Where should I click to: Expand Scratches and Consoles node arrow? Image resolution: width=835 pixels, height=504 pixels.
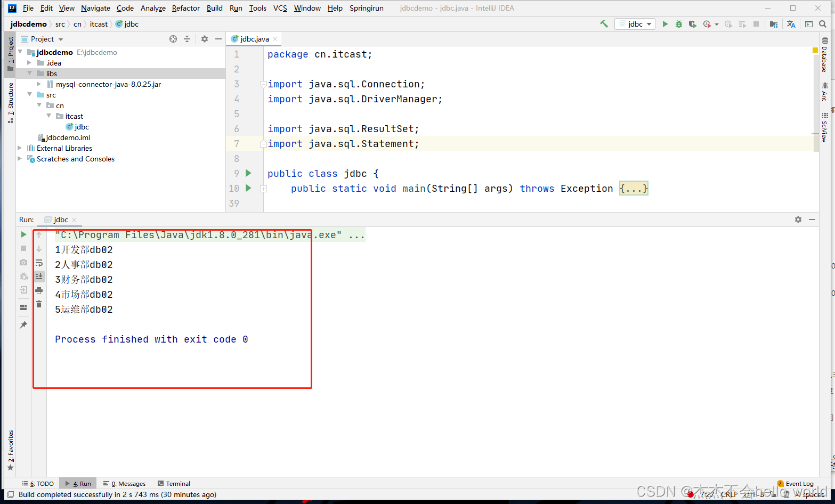coord(20,159)
